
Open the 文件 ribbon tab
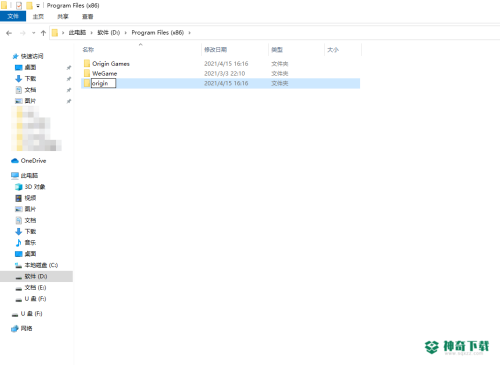pyautogui.click(x=13, y=16)
